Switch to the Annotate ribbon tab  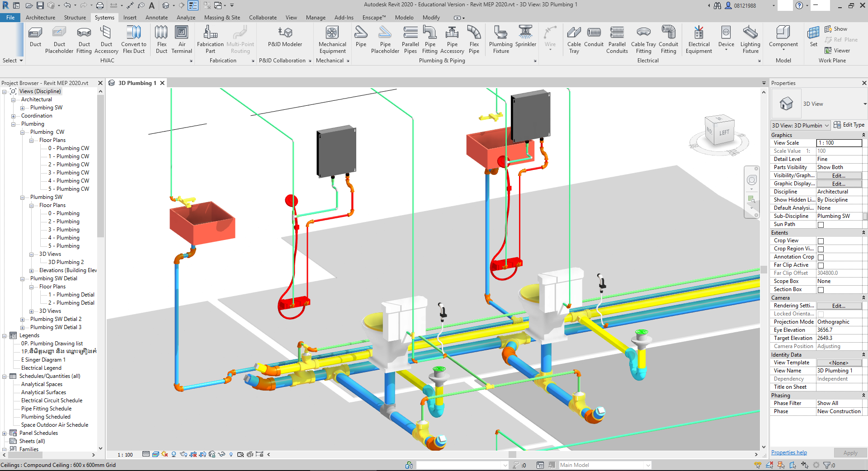click(156, 18)
